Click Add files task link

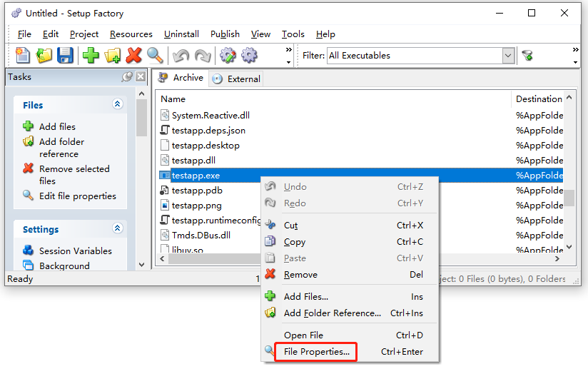(x=57, y=127)
